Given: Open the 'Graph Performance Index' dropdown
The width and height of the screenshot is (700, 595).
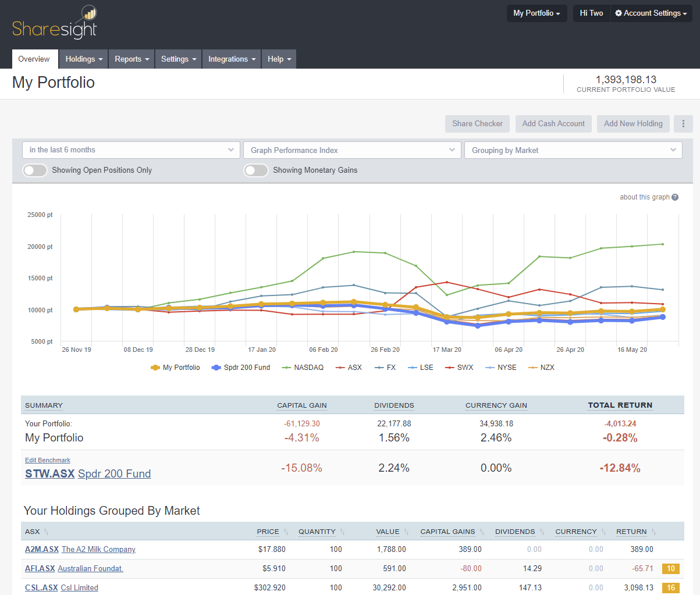Looking at the screenshot, I should coord(352,150).
